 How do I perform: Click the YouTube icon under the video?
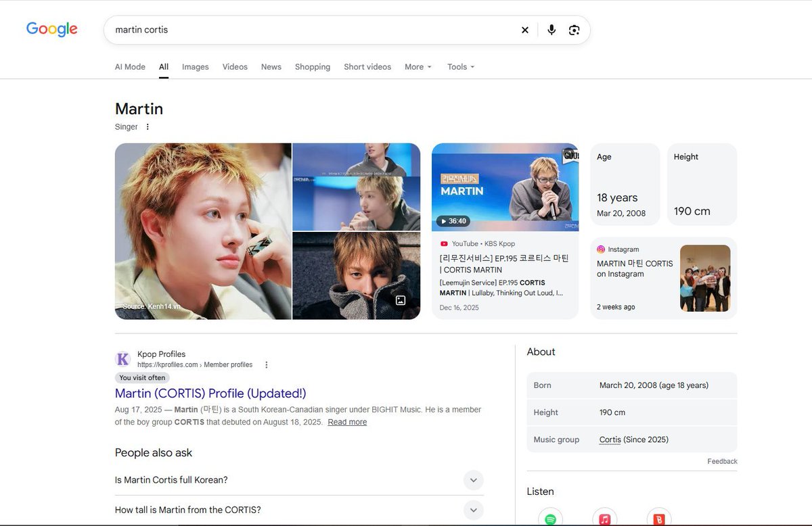tap(444, 243)
